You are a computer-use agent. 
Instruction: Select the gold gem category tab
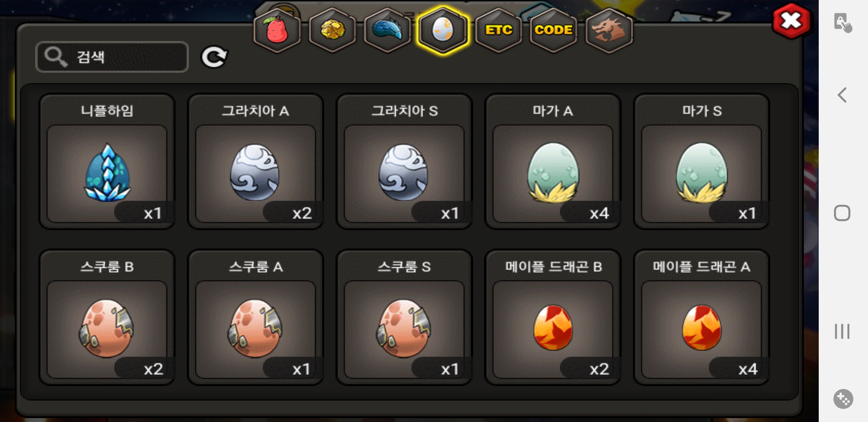[x=332, y=30]
